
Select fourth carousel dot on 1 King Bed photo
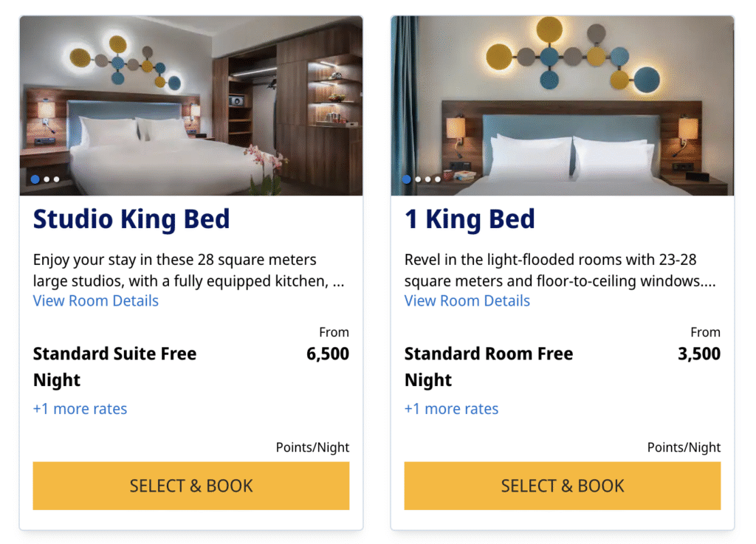pos(437,179)
